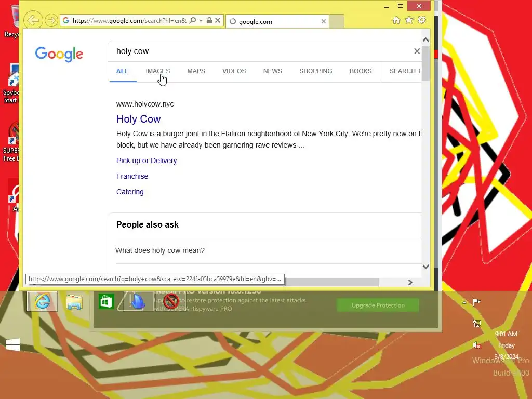
Task: Switch to the NEWS tab
Action: (272, 71)
